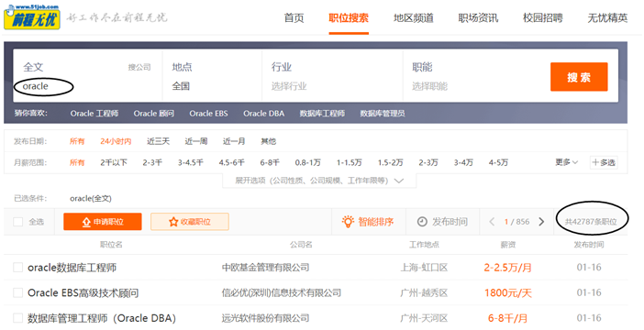Open the 无忧精英 nav tab
Viewport: 644px width, 330px height.
(607, 18)
